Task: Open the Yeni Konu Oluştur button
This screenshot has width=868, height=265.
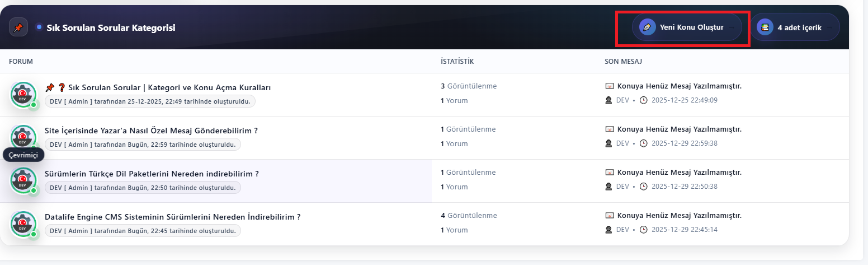Action: click(687, 27)
